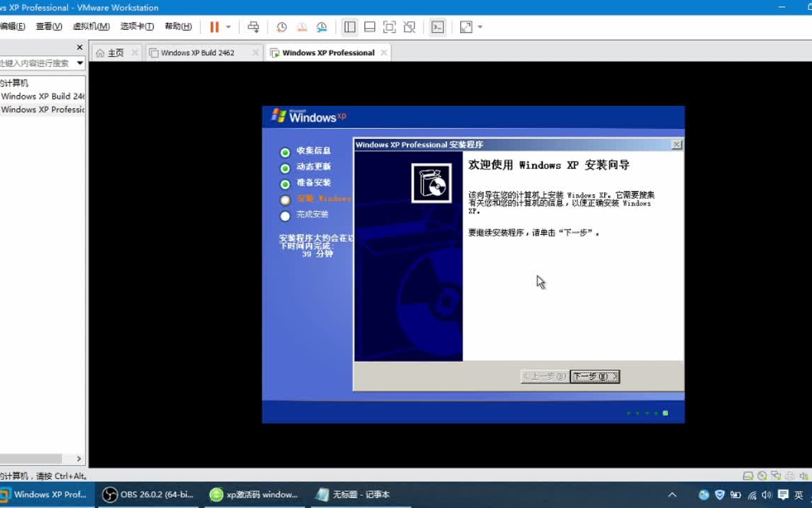Image resolution: width=812 pixels, height=508 pixels.
Task: Close the Windows XP Professional 安装程序 dialog
Action: click(x=677, y=145)
